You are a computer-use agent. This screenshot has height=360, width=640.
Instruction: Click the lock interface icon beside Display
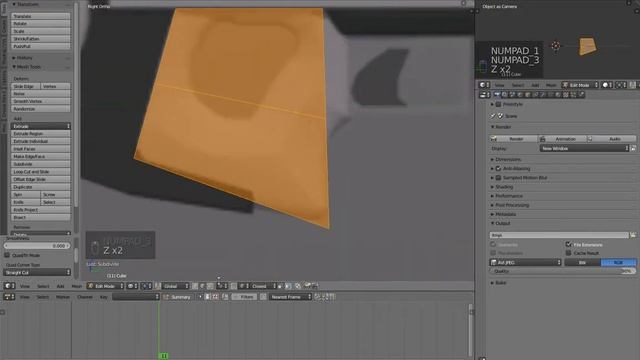tap(633, 149)
